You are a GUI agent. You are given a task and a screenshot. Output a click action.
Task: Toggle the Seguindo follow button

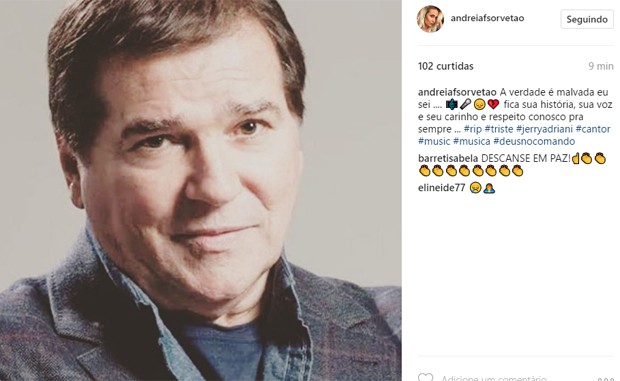click(x=587, y=19)
